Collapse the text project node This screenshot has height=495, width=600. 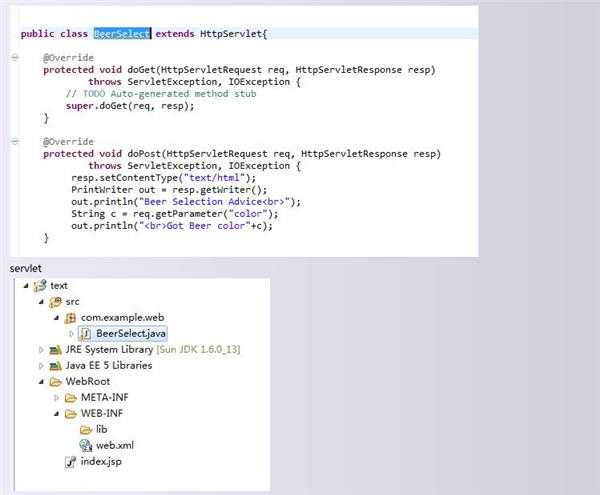pyautogui.click(x=26, y=286)
